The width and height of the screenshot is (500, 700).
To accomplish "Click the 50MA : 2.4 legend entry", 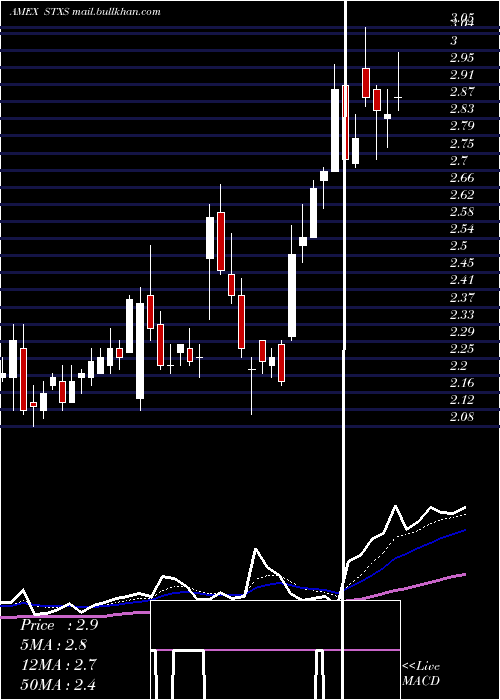I will pyautogui.click(x=58, y=684).
